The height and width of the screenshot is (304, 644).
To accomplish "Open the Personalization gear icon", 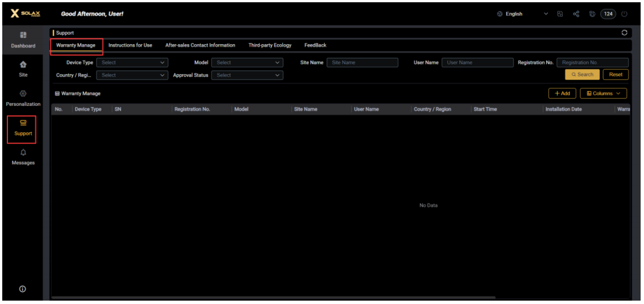I will pyautogui.click(x=23, y=94).
